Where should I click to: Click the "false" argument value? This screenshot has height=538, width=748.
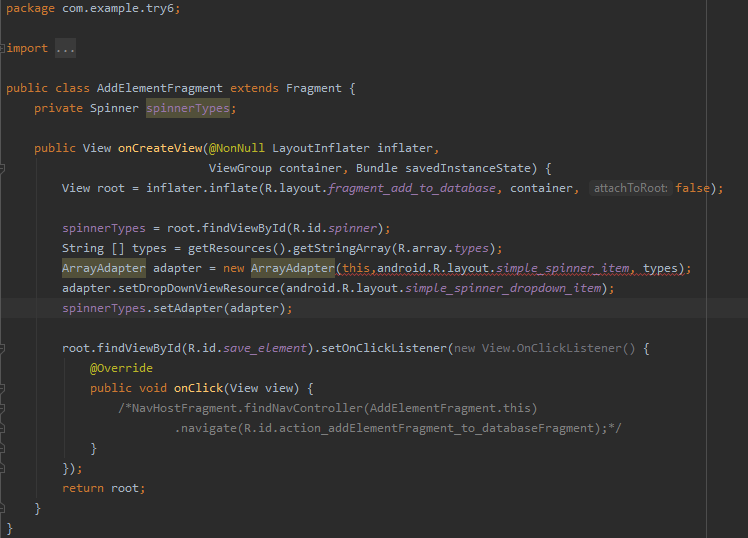(693, 188)
